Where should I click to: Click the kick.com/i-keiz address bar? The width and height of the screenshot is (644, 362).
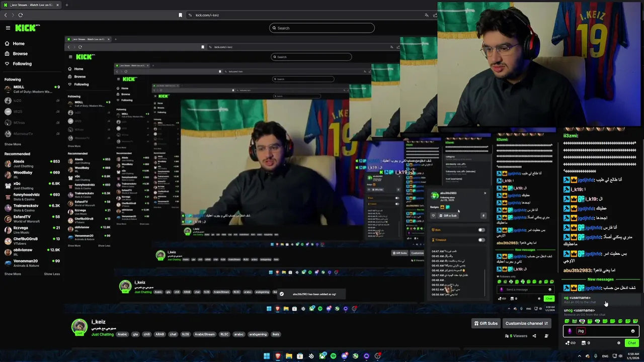[207, 15]
